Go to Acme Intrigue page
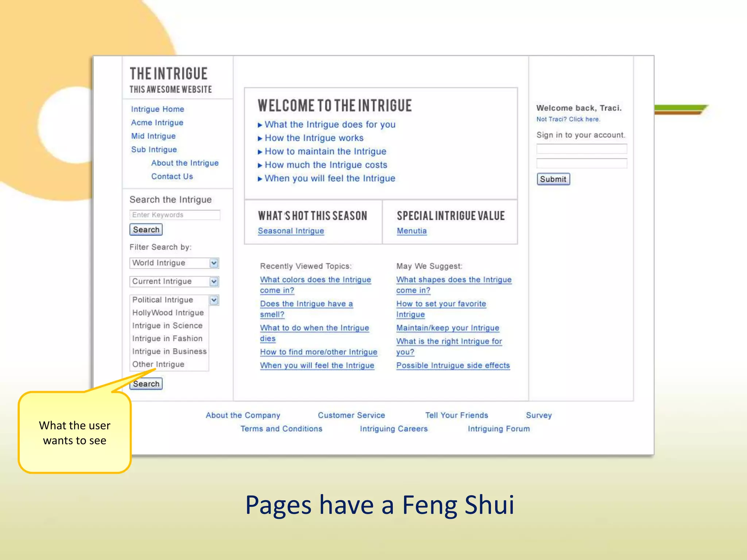The image size is (747, 560). tap(157, 122)
